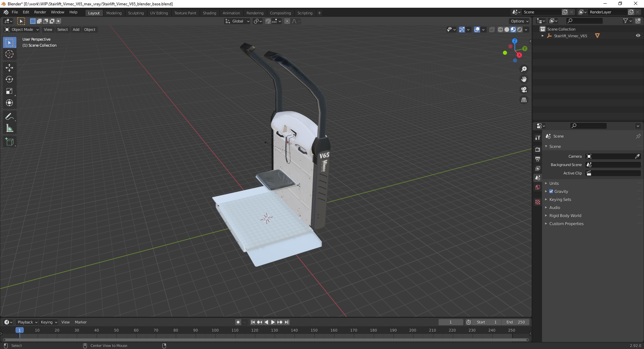Screen dimensions: 644x349
Task: Play animation forward
Action: click(273, 322)
